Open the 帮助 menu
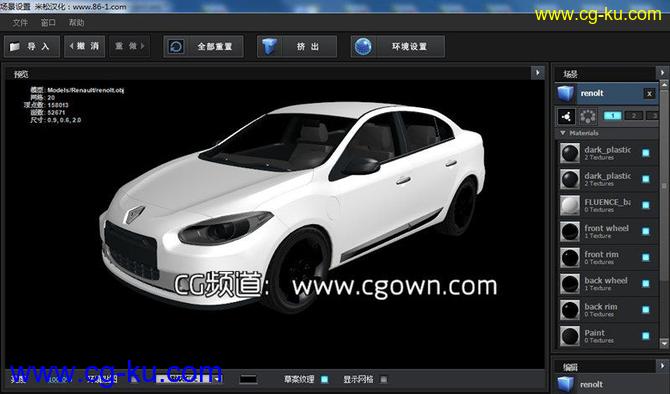The height and width of the screenshot is (394, 670). 76,23
